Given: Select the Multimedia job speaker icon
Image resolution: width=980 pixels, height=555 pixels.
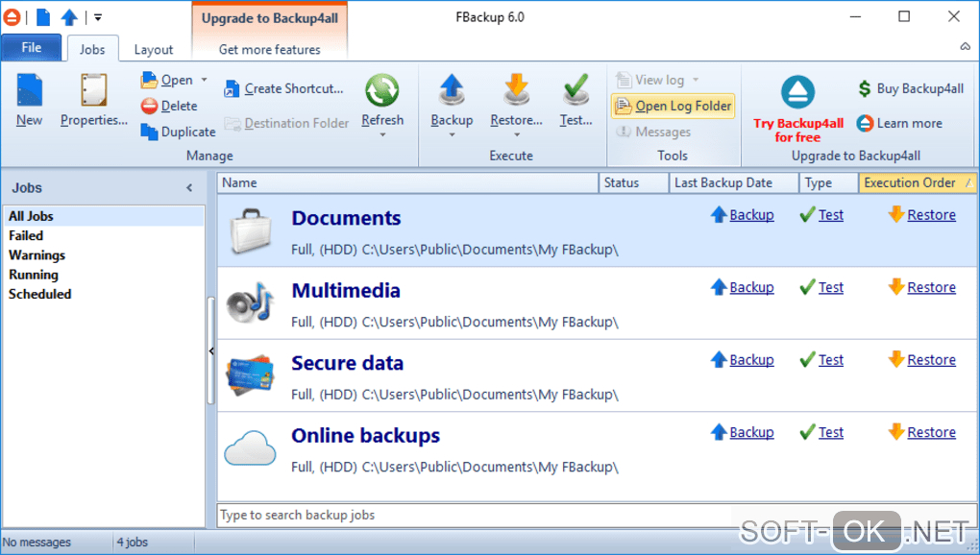Looking at the screenshot, I should tap(251, 302).
